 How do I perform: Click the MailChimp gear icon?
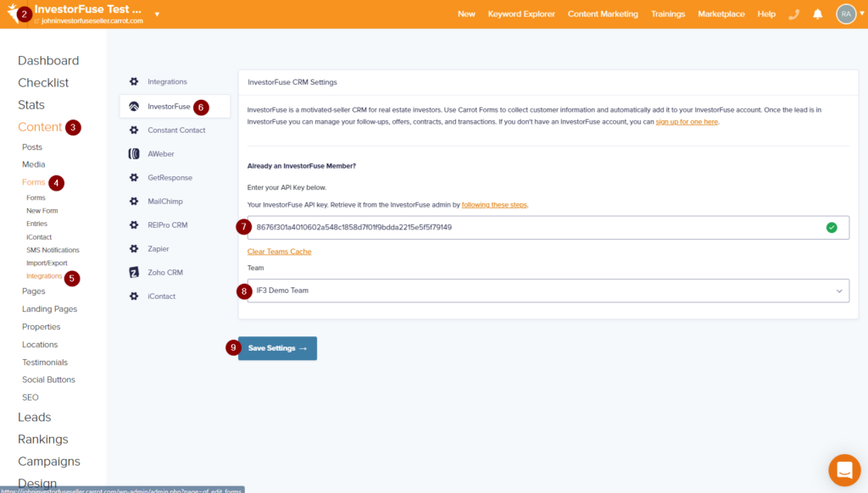pyautogui.click(x=134, y=202)
